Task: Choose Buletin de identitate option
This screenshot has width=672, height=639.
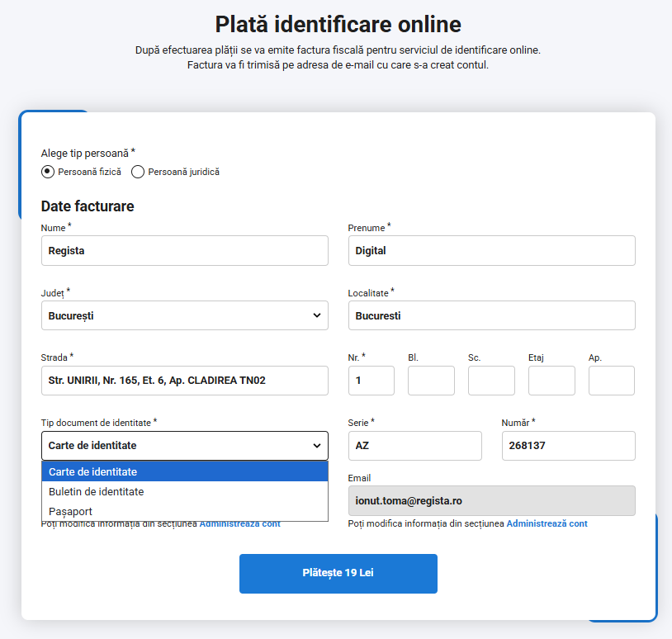Action: [x=97, y=492]
